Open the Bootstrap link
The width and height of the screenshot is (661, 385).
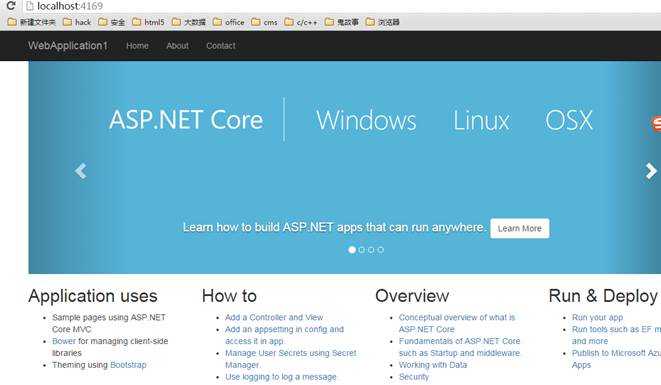pyautogui.click(x=128, y=365)
